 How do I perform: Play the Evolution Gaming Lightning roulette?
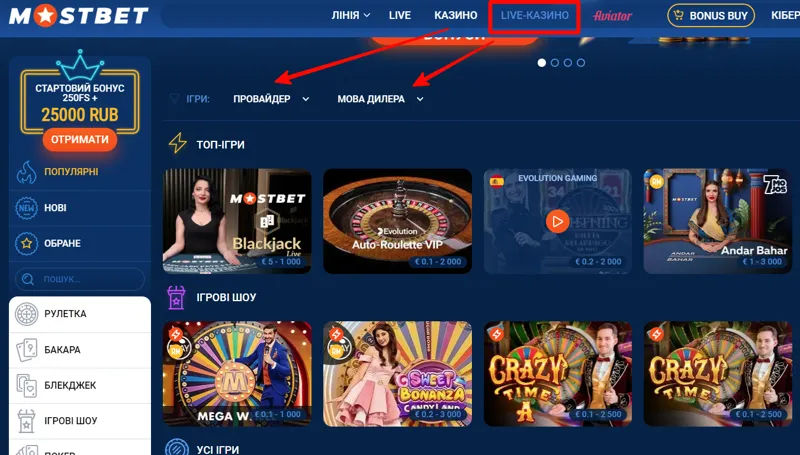[x=558, y=222]
